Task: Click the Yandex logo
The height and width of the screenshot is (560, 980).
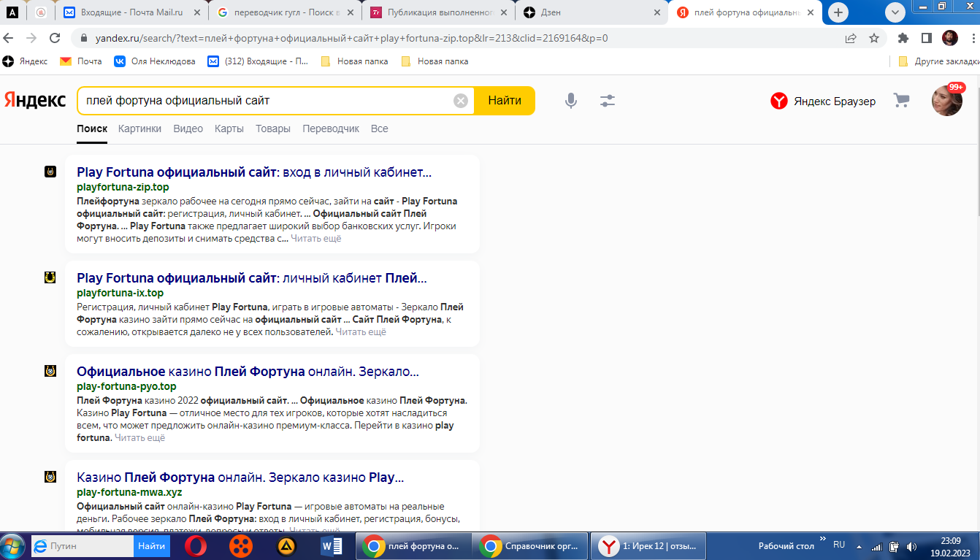Action: (35, 101)
